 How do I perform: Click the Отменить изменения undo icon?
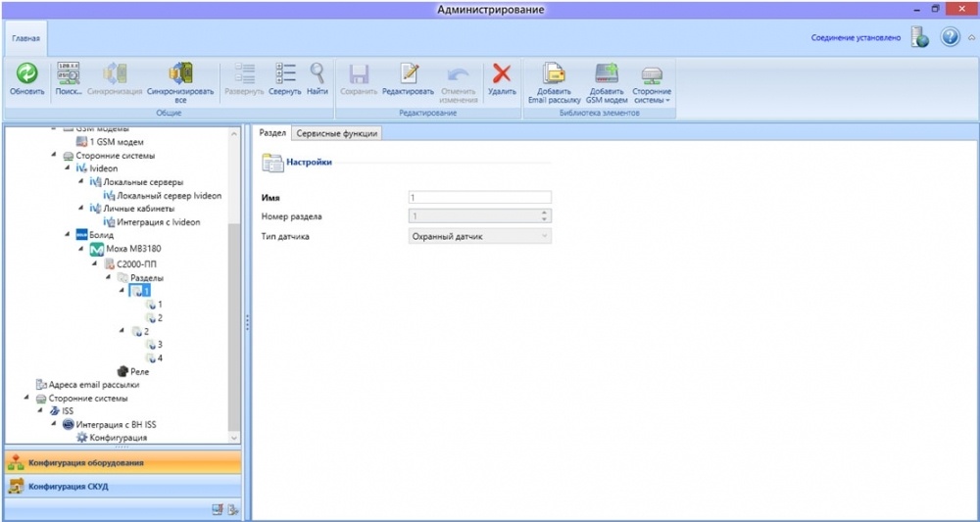pos(458,73)
